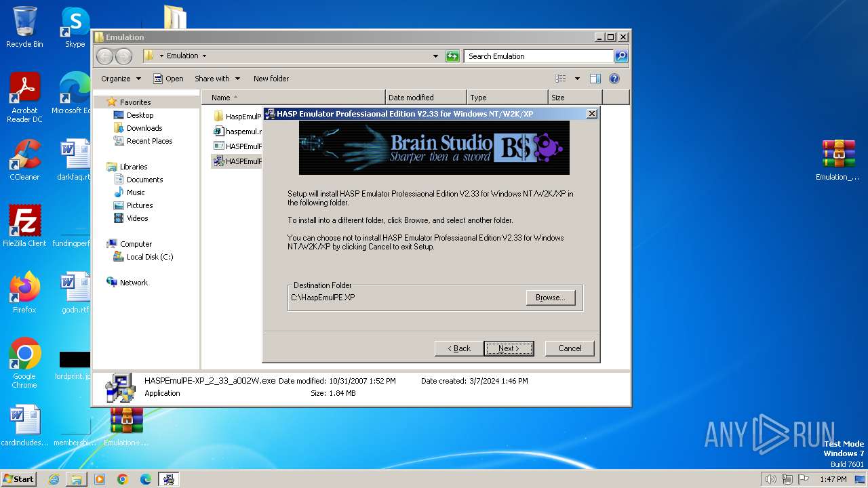Open Emulation+ archive on desktop
868x488 pixels.
[126, 427]
